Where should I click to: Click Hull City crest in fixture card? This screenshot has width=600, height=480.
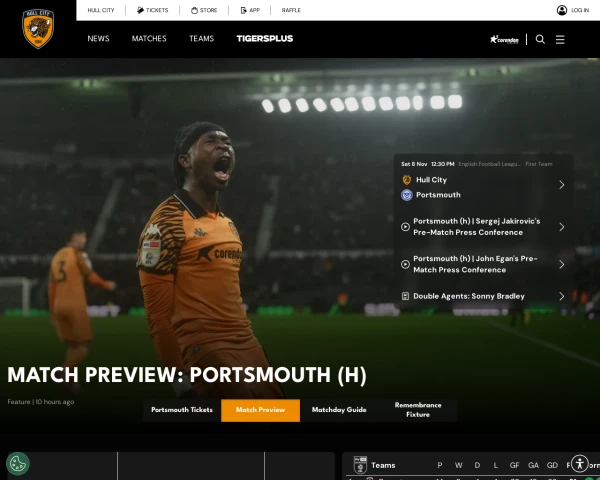click(407, 180)
